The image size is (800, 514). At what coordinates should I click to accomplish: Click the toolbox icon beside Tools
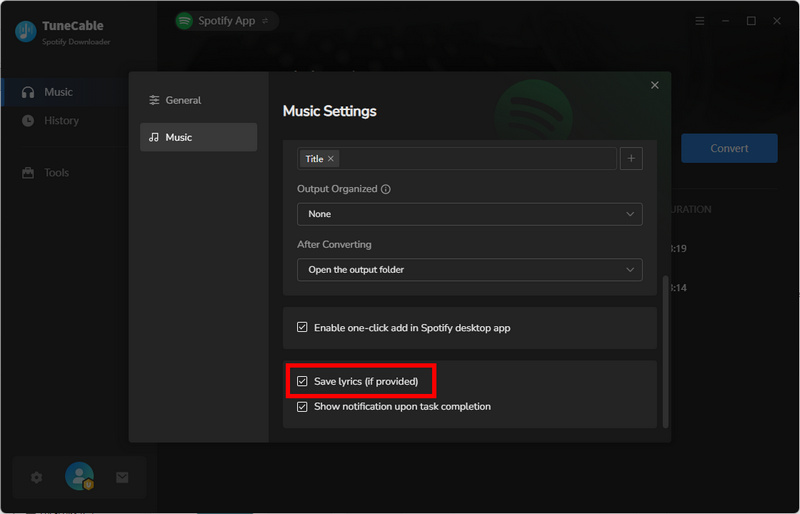point(28,173)
